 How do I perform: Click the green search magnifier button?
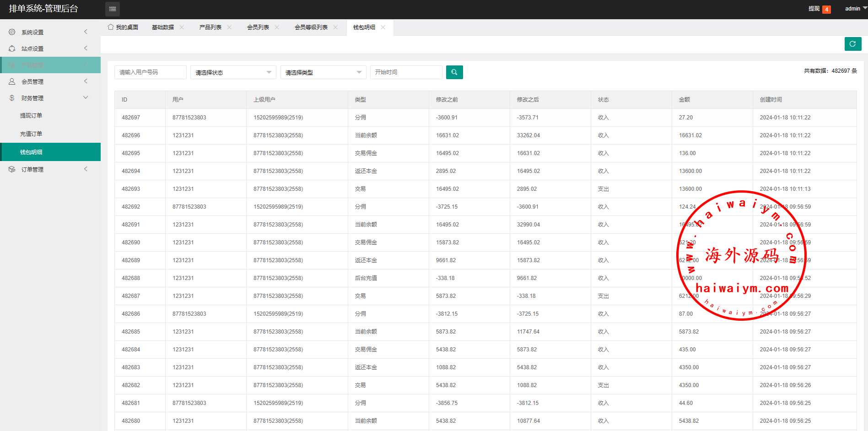454,72
